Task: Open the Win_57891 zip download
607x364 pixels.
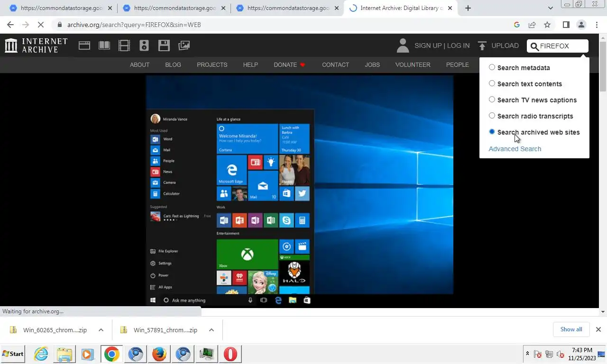Action: (165, 330)
